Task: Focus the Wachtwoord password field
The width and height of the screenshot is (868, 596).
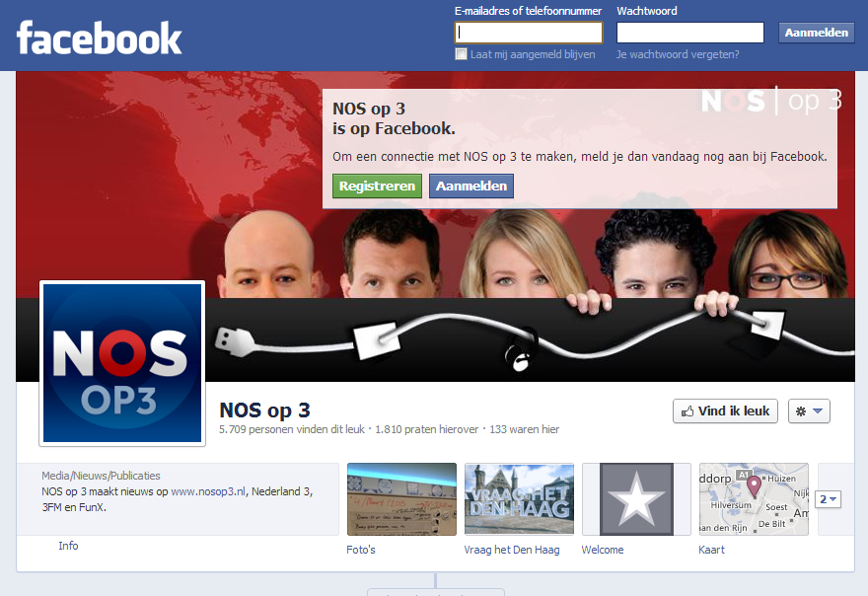Action: 690,33
